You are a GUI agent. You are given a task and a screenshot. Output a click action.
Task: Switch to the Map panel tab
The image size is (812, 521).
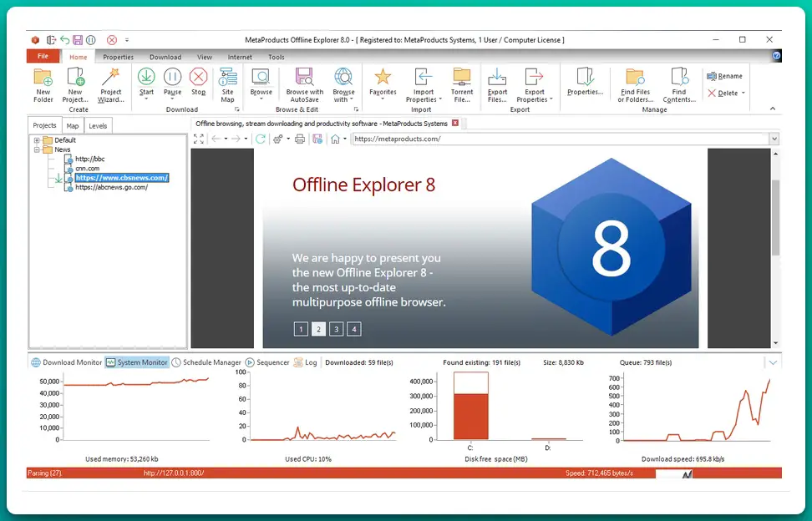coord(73,126)
